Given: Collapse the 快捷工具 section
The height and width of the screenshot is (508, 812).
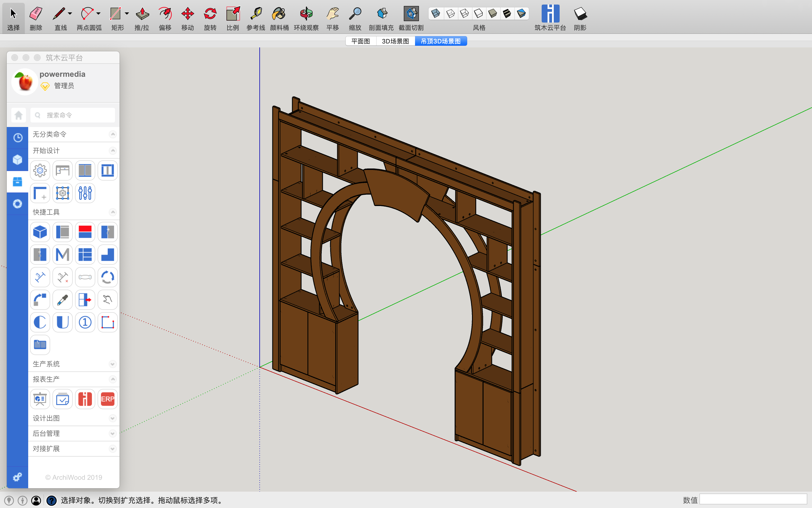Looking at the screenshot, I should click(113, 212).
